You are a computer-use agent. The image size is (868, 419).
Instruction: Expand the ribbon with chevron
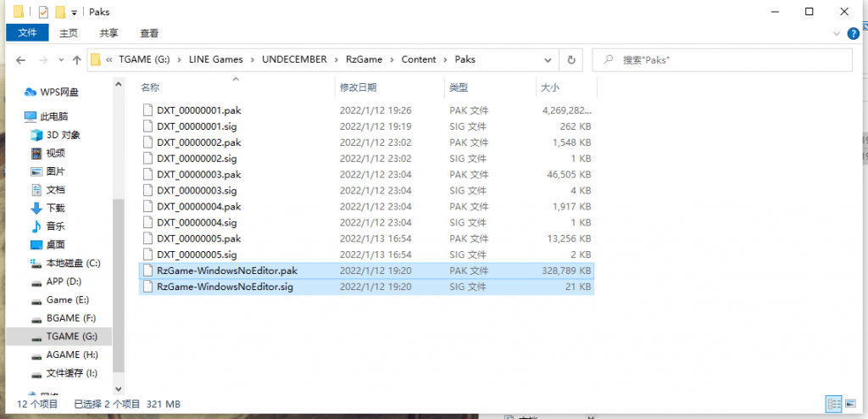click(x=837, y=34)
